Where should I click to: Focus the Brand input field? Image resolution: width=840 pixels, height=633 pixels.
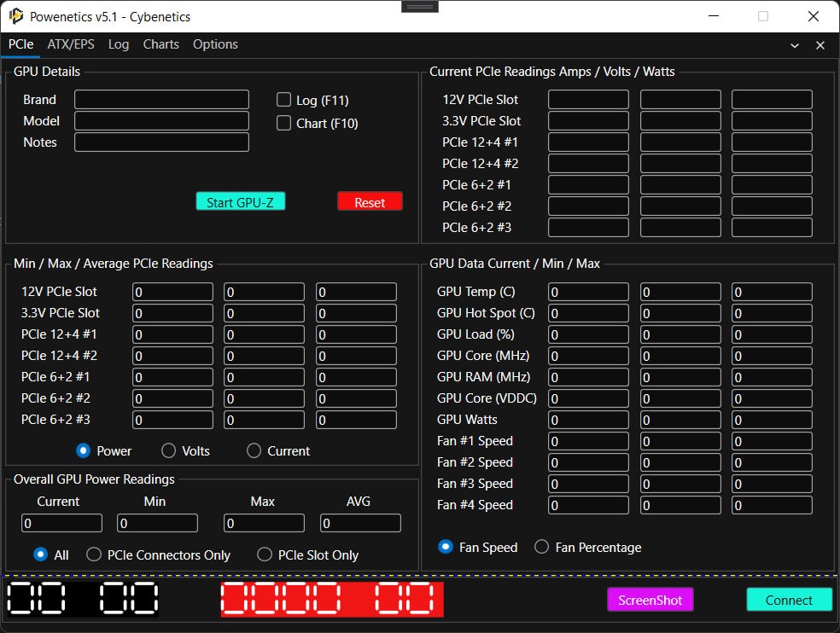162,100
